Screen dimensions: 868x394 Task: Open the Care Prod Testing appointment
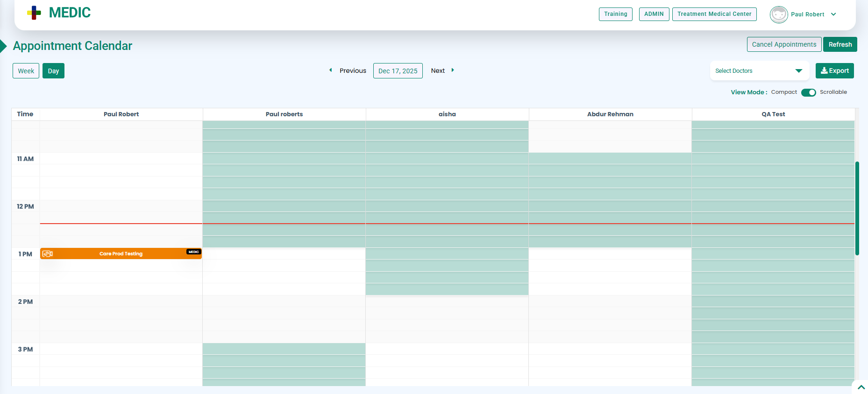[x=121, y=254]
